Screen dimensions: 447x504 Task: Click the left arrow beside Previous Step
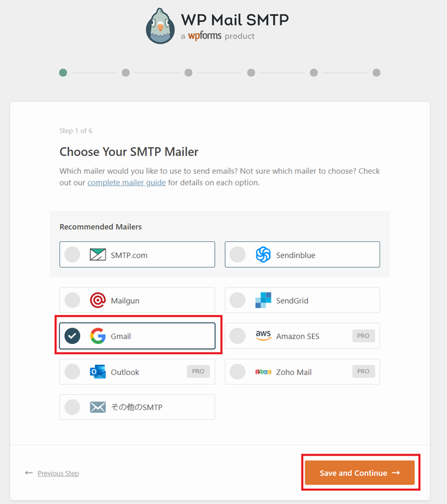click(28, 473)
